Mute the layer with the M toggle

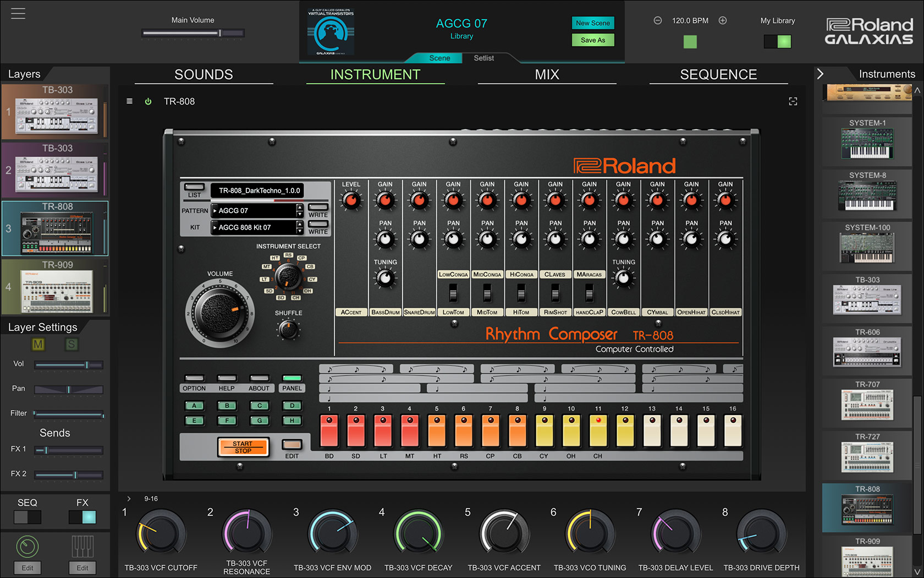coord(38,345)
